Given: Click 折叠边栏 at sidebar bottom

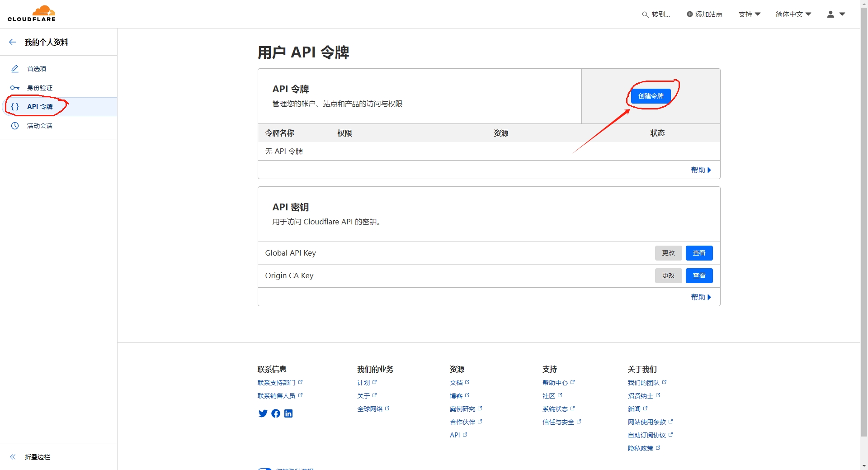Looking at the screenshot, I should tap(38, 457).
